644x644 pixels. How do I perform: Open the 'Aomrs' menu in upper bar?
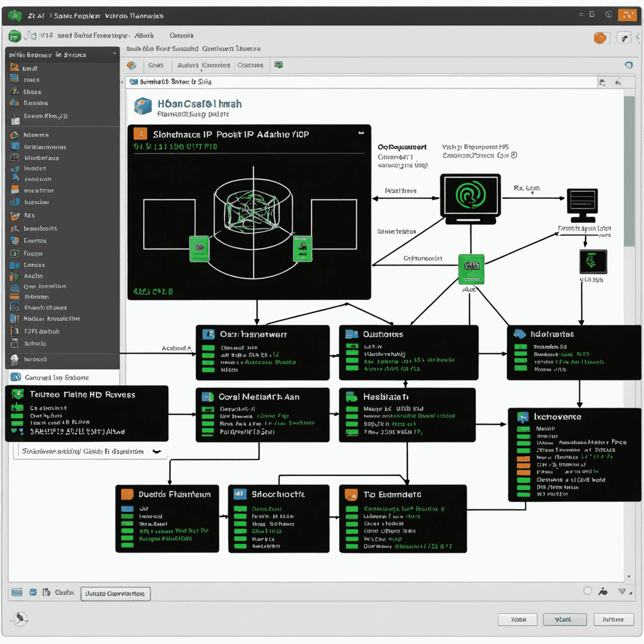point(144,36)
